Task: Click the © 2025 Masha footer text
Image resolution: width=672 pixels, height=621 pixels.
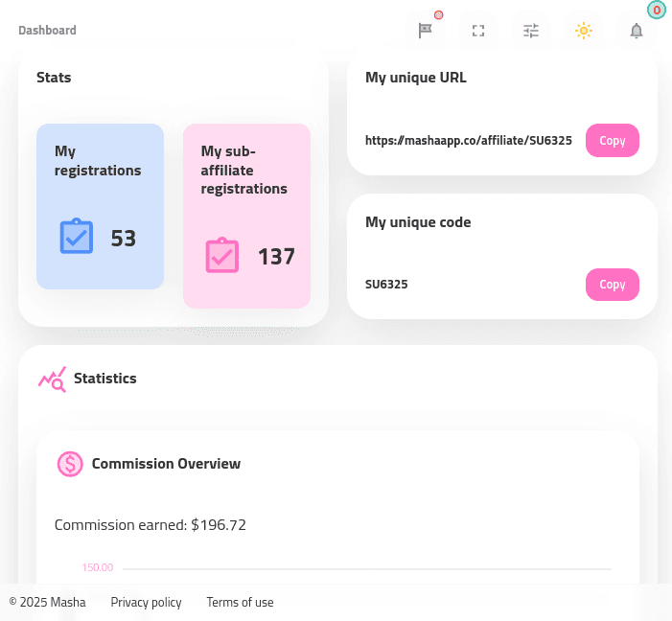Action: [x=47, y=602]
